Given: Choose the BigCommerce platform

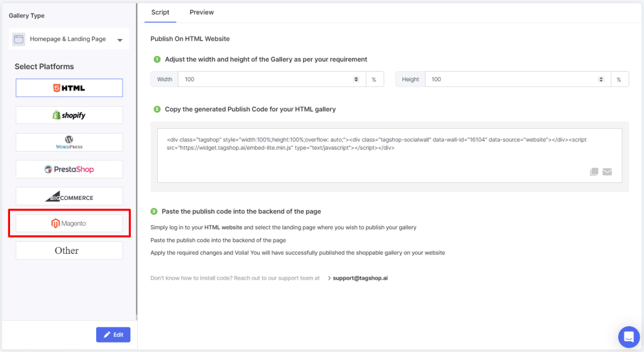Looking at the screenshot, I should coord(69,196).
